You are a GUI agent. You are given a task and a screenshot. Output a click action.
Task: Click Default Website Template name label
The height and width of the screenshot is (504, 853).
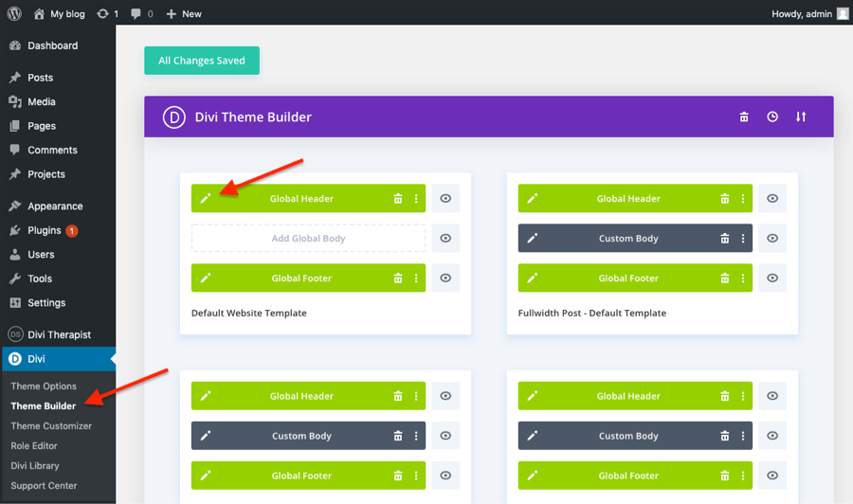pyautogui.click(x=249, y=314)
